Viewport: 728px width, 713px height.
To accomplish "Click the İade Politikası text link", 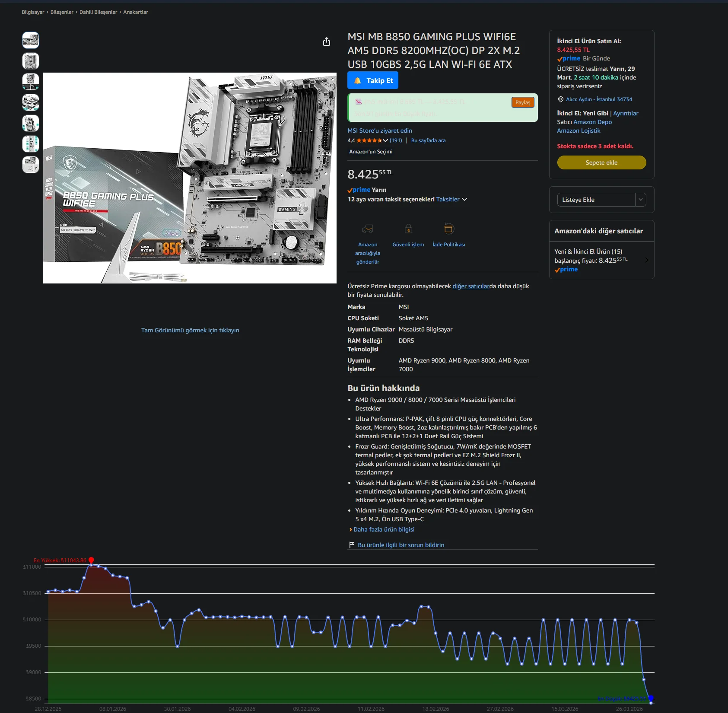I will pyautogui.click(x=449, y=245).
